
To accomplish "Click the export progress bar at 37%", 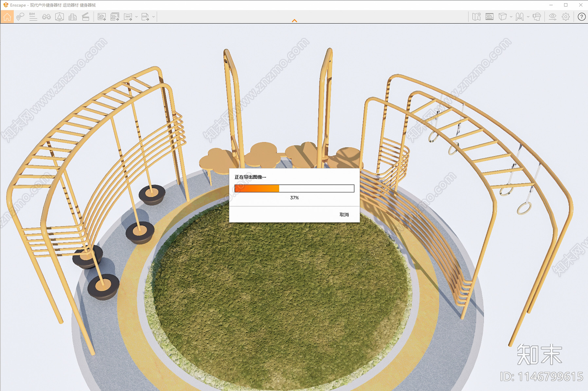I will coord(294,188).
